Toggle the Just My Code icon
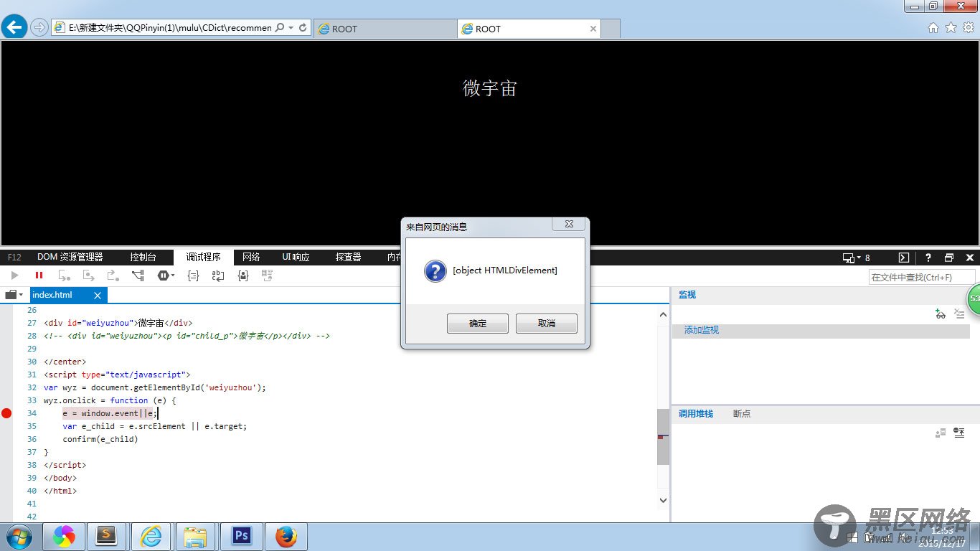The width and height of the screenshot is (980, 551). click(x=242, y=275)
